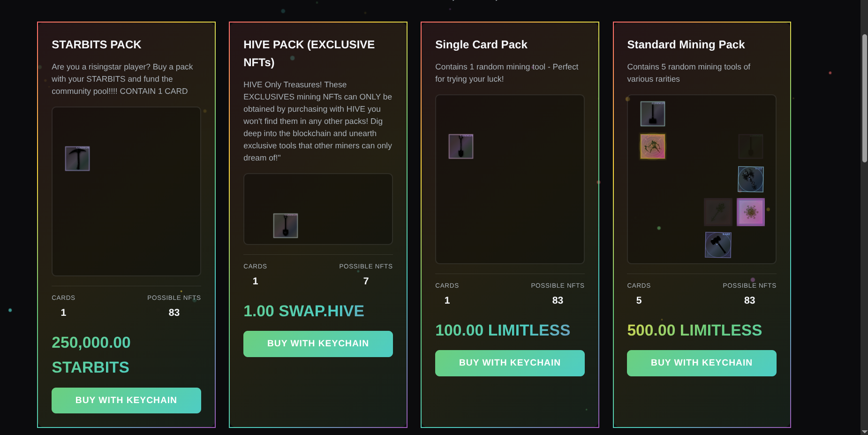868x435 pixels.
Task: Click the rare blue ornate axe card
Action: [x=751, y=179]
